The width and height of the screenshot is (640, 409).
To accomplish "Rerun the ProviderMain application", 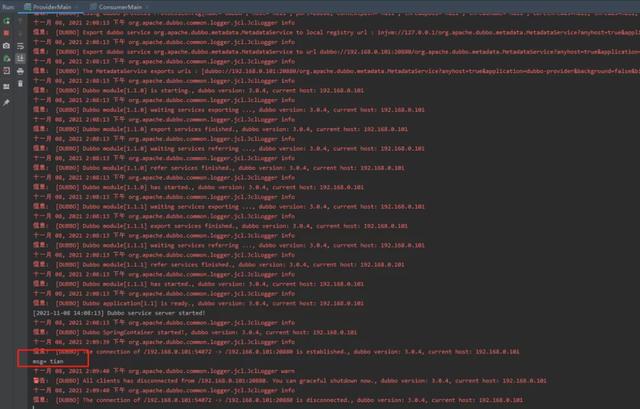I will coord(7,21).
